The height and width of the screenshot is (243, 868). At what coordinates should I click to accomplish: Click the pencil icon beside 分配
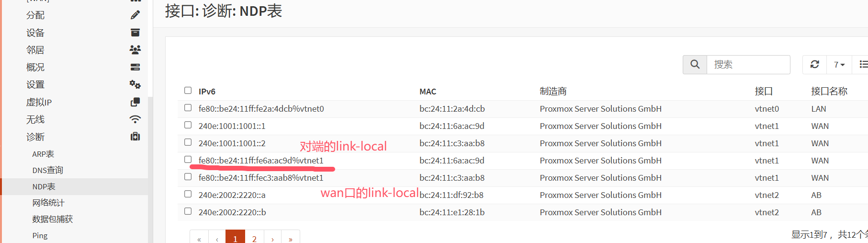click(135, 15)
